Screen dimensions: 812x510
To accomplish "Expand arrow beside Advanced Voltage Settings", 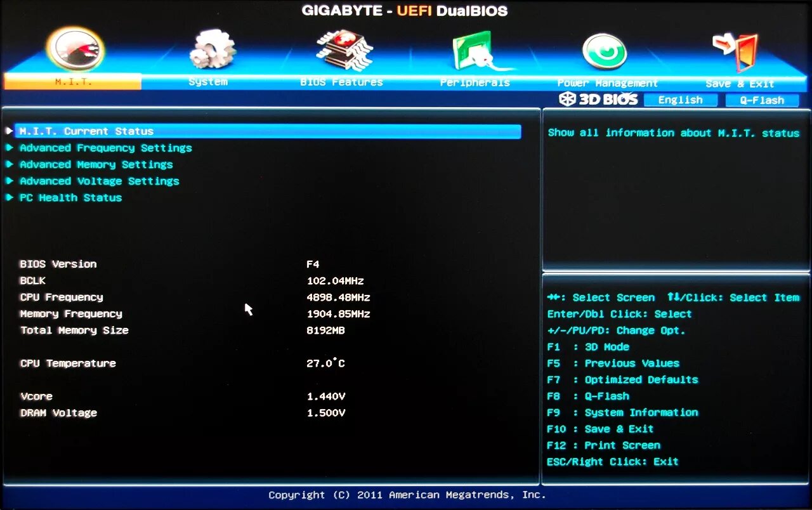I will [x=9, y=181].
